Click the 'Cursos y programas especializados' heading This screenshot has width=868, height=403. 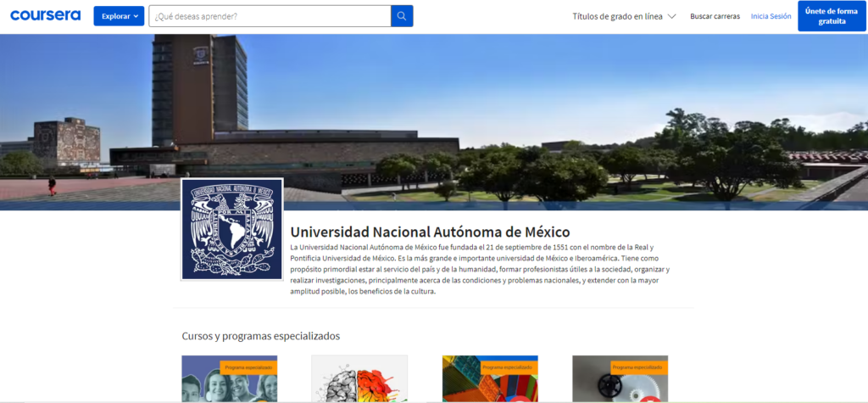tap(261, 336)
